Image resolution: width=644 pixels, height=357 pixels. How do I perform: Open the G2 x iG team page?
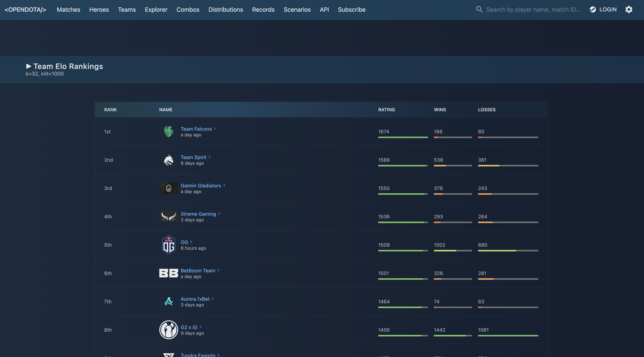click(x=189, y=327)
